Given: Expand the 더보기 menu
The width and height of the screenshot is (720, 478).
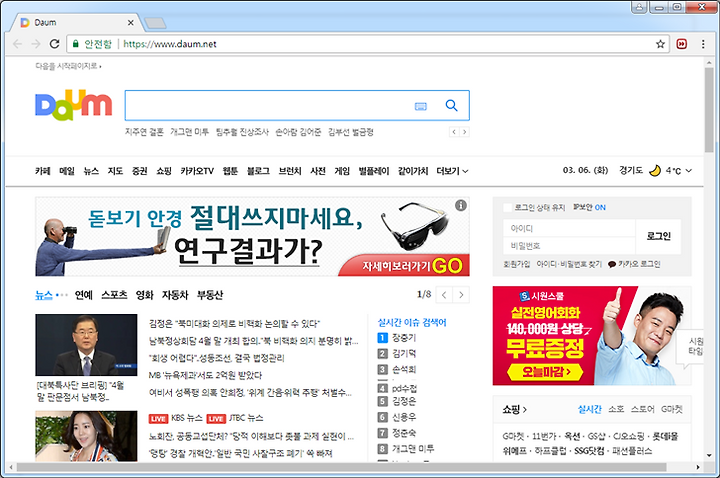Looking at the screenshot, I should 452,171.
